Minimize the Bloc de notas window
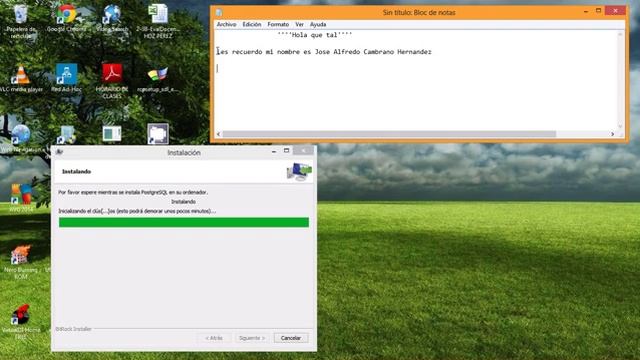Viewport: 640px width, 360px height. (x=586, y=11)
